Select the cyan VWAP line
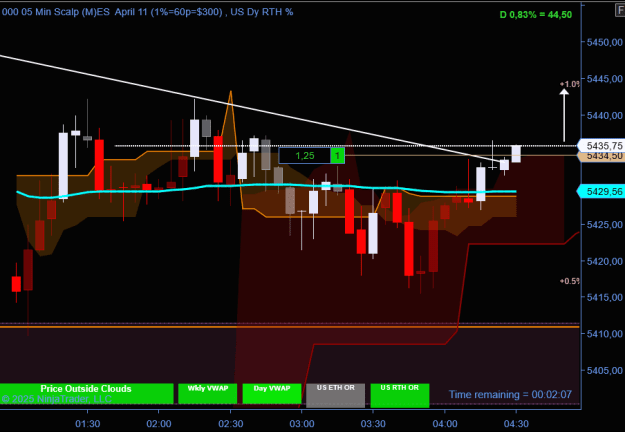Viewport: 625px width, 432px height. (266, 185)
